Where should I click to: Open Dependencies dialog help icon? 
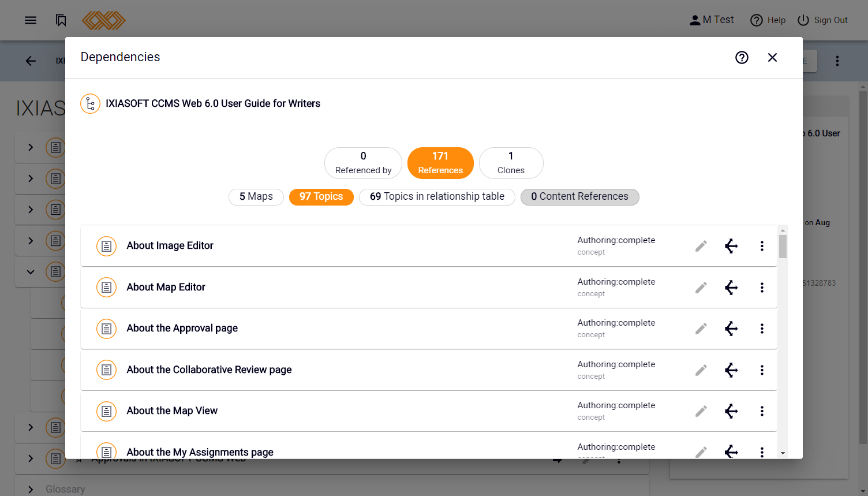(x=742, y=58)
